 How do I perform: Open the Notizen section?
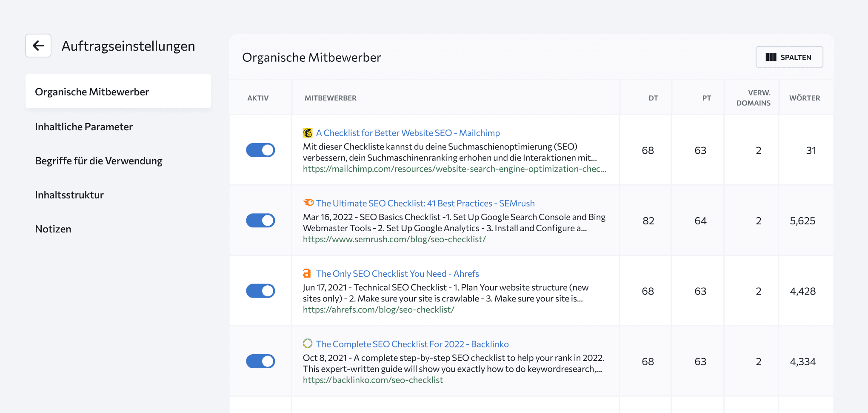53,229
